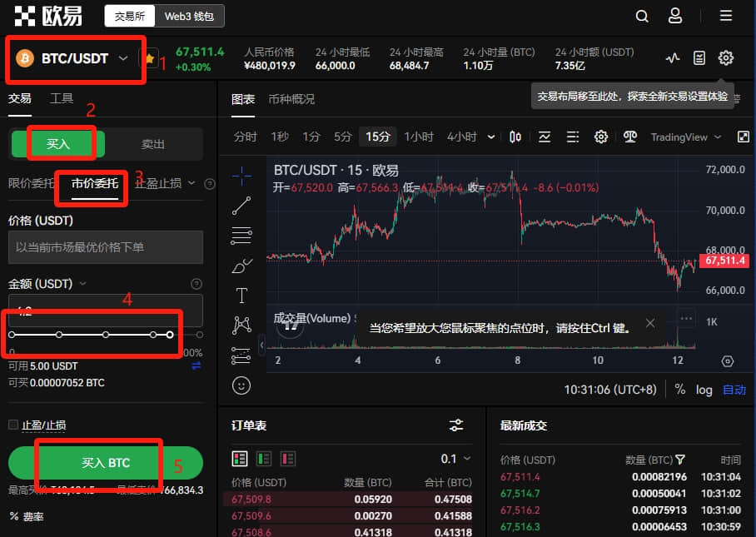Select the crosshair cursor tool
756x537 pixels.
[x=241, y=176]
